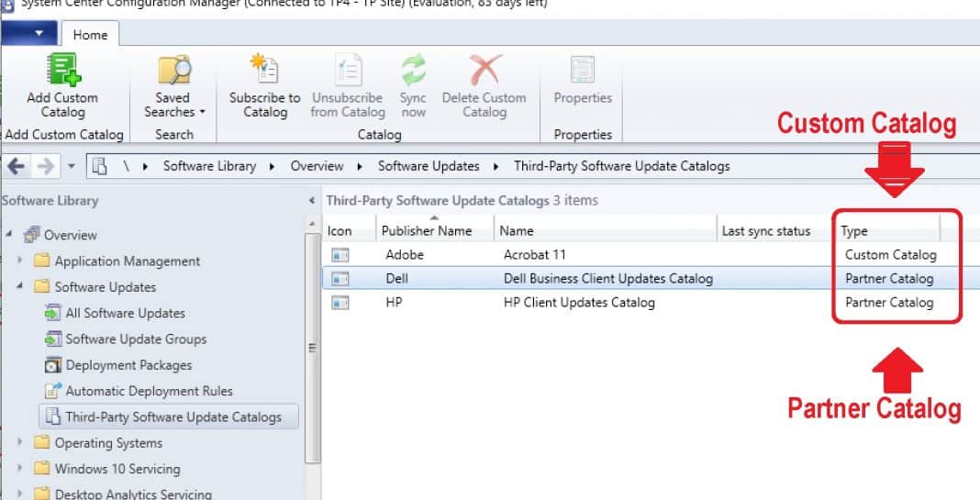Click the Unsubscribe from Catalog icon
The image size is (980, 500).
(x=348, y=69)
